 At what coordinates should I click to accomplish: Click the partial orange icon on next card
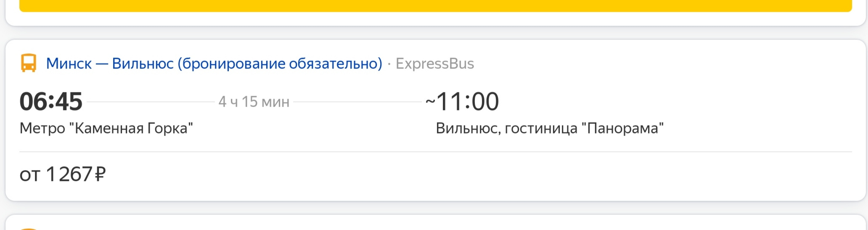pyautogui.click(x=29, y=229)
